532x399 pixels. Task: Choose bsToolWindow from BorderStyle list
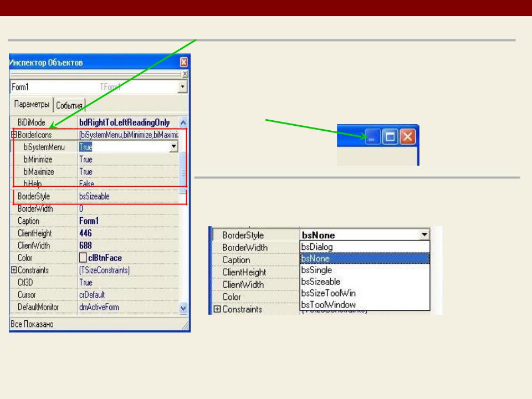click(x=365, y=304)
